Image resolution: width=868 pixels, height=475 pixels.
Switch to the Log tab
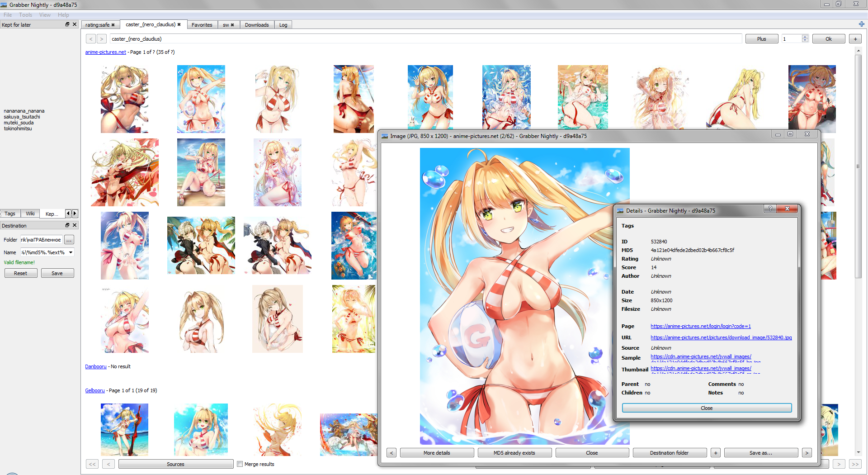(283, 25)
